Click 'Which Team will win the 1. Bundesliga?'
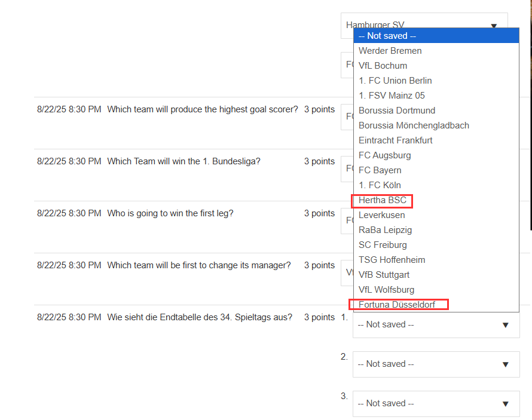Image resolution: width=532 pixels, height=420 pixels. pos(184,161)
